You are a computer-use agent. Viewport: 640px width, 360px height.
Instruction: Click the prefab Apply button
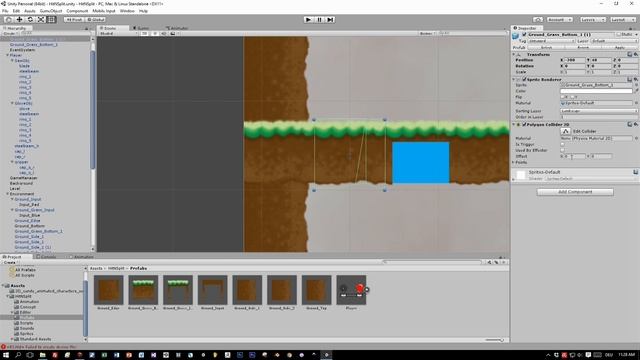(x=619, y=47)
